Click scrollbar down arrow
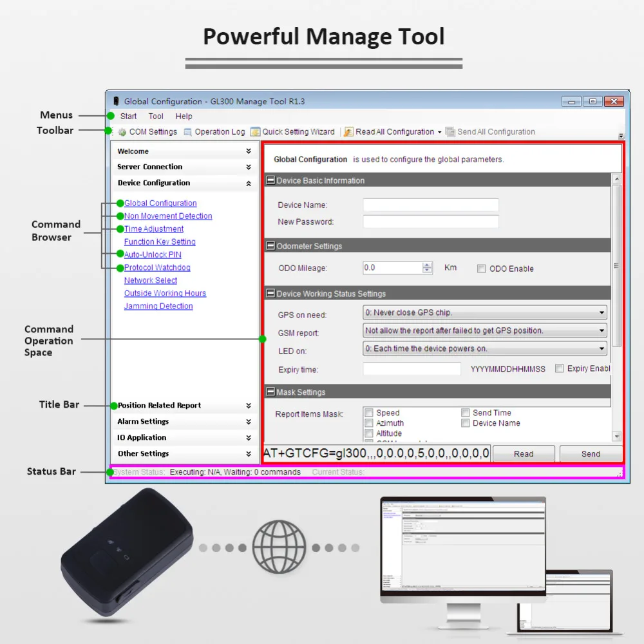 (x=616, y=436)
